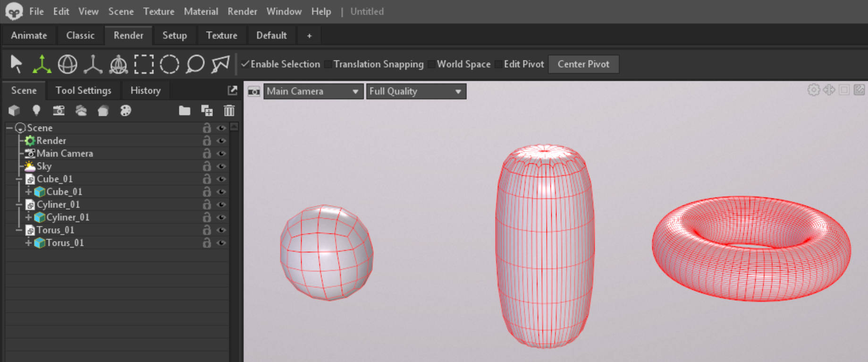The height and width of the screenshot is (362, 868).
Task: Open the Full Quality dropdown
Action: click(416, 91)
